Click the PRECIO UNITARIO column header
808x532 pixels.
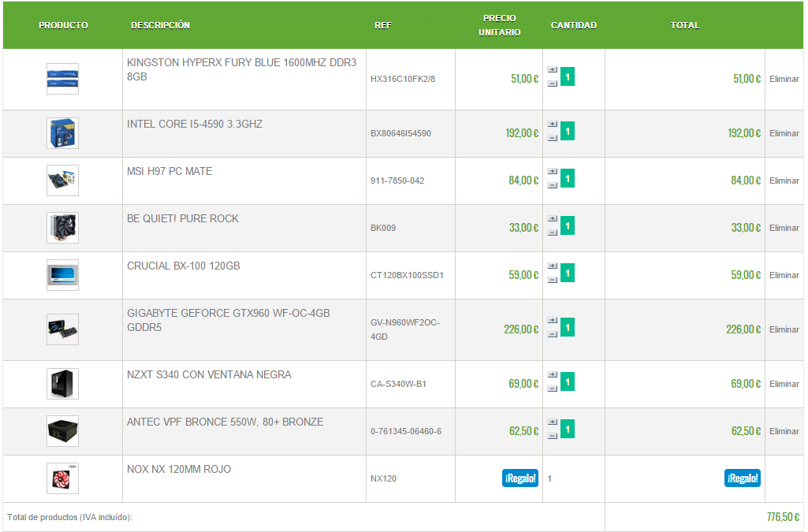pyautogui.click(x=499, y=25)
